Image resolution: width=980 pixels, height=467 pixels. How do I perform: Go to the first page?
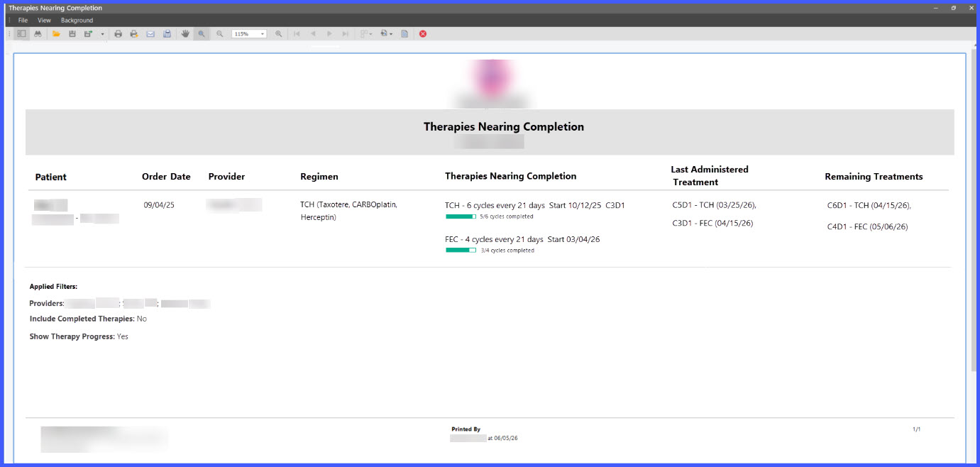[297, 33]
